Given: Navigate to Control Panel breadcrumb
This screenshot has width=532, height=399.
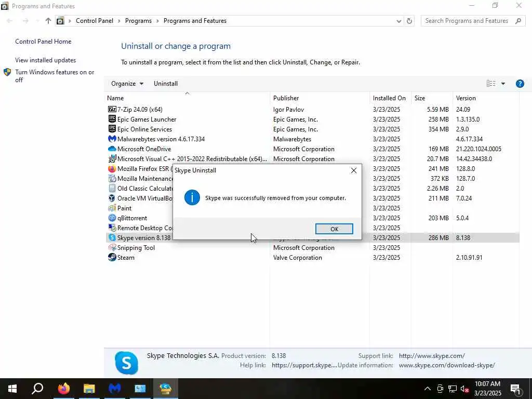Looking at the screenshot, I should [95, 21].
